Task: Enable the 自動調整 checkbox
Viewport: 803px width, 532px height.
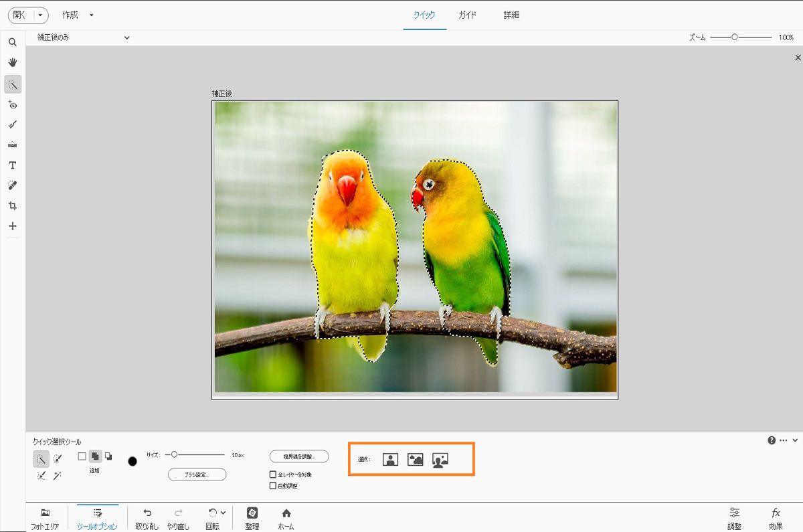Action: 273,486
